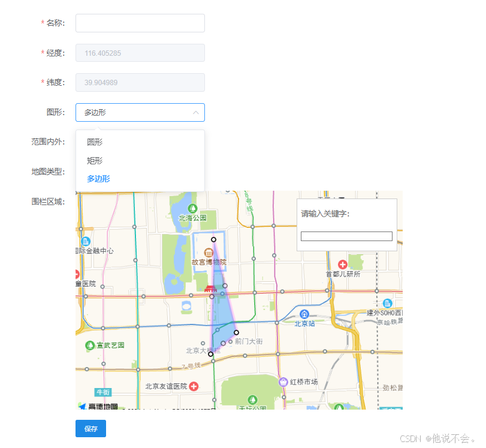
Task: Select 矩形 from the shape list
Action: (x=95, y=160)
